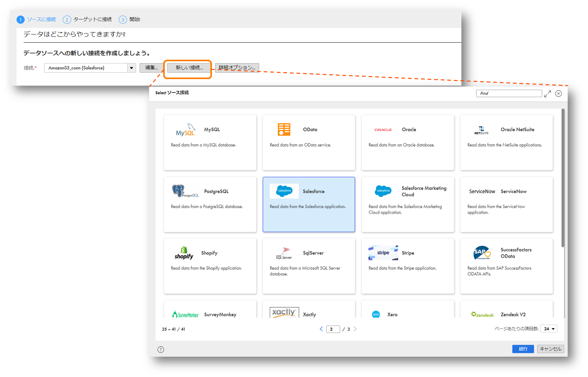
Task: Click the SAP SuccessFactors logo
Action: pos(482,253)
